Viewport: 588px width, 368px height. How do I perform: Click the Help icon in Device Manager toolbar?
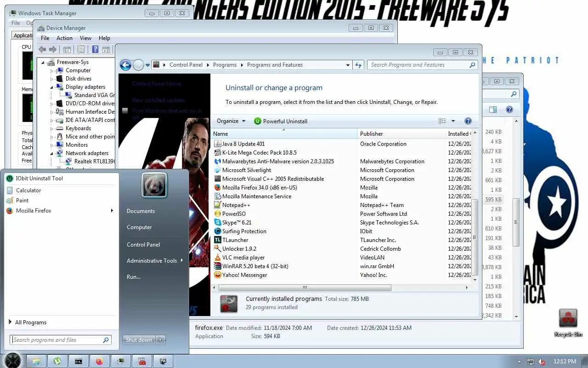click(x=95, y=50)
